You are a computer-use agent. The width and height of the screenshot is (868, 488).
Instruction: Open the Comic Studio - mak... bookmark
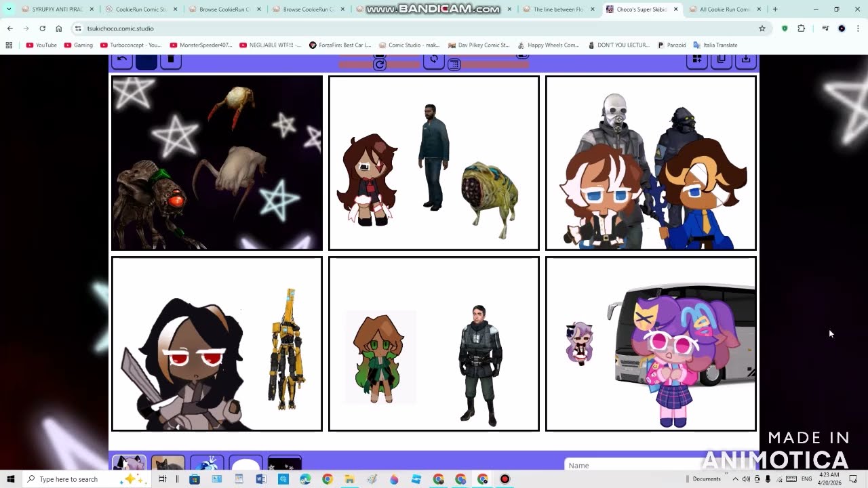(410, 45)
